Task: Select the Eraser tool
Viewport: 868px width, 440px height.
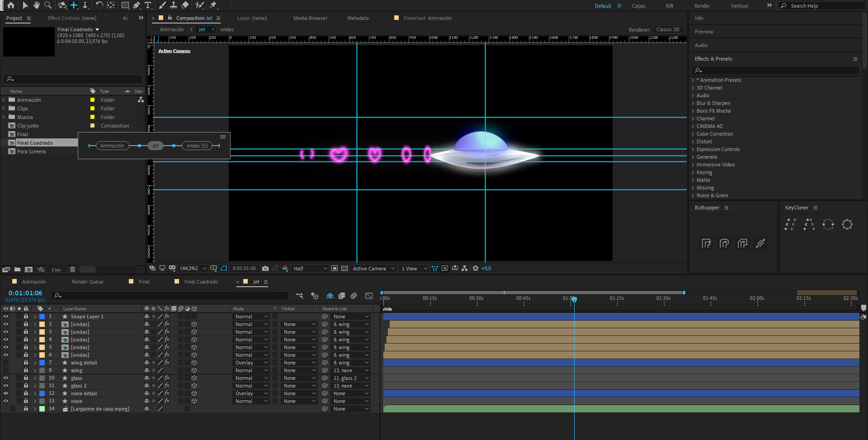Action: [185, 5]
